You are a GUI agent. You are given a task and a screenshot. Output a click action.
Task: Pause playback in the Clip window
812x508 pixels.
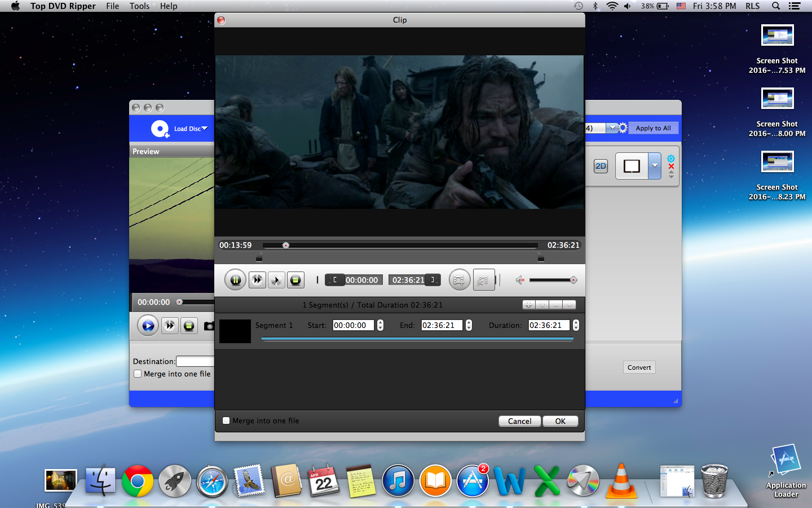pyautogui.click(x=235, y=280)
